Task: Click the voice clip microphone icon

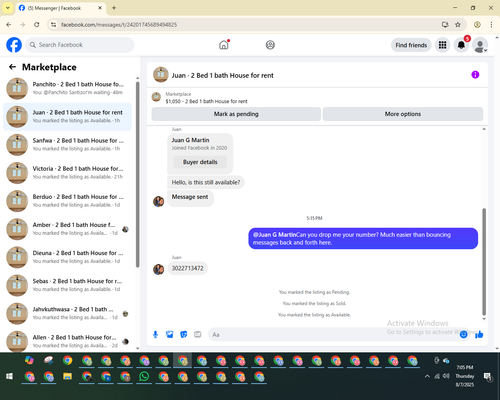Action: 155,334
